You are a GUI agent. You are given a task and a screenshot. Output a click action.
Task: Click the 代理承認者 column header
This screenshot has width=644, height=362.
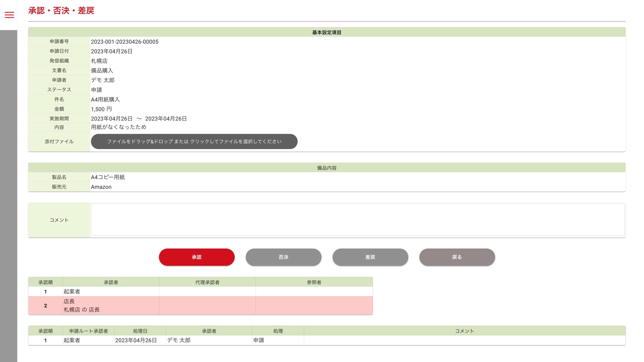[x=207, y=282]
